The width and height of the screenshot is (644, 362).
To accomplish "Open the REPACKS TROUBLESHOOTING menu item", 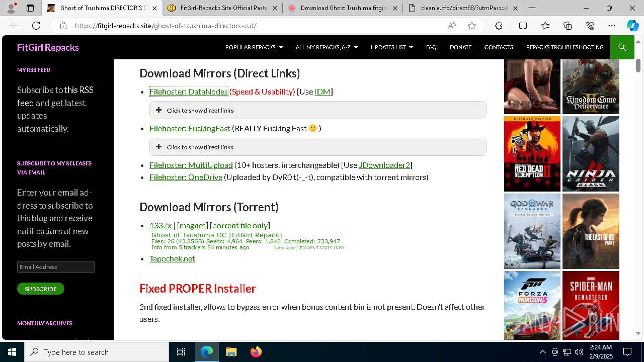I will click(x=565, y=47).
